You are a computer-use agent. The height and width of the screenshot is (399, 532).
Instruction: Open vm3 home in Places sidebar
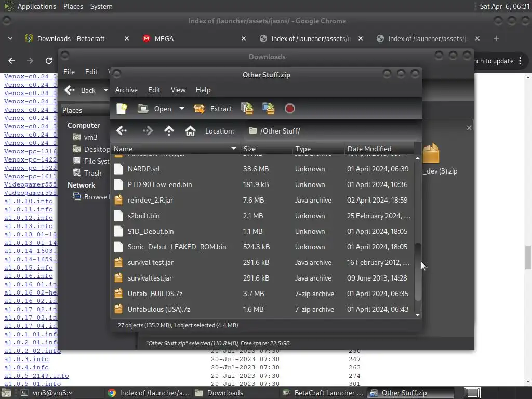86,137
